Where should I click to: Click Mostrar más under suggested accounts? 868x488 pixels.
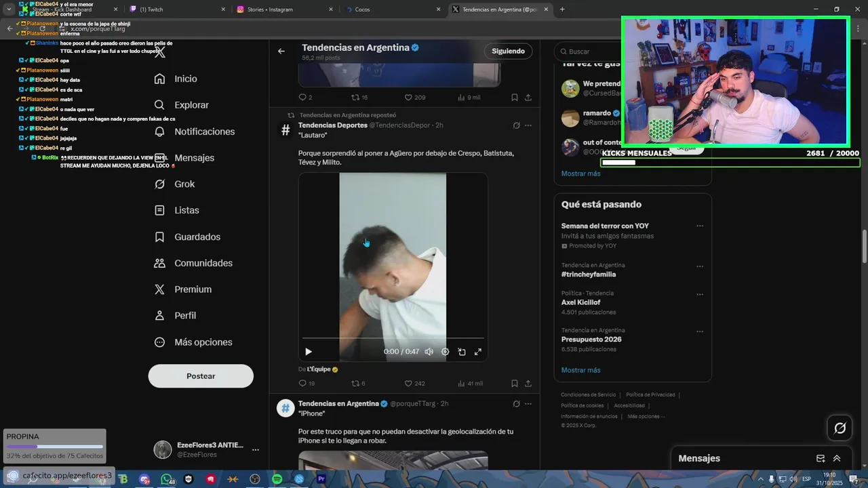pos(580,174)
